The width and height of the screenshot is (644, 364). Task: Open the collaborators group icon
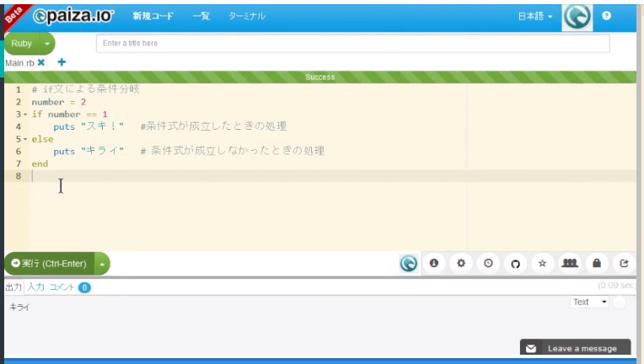click(570, 263)
